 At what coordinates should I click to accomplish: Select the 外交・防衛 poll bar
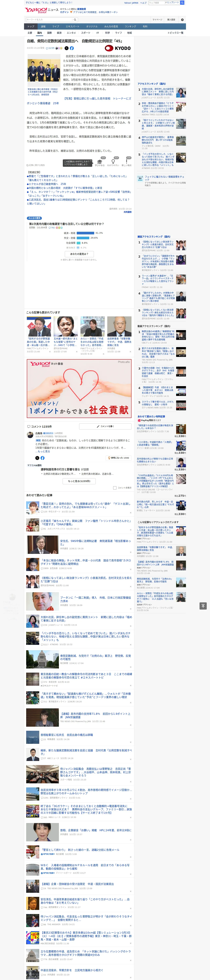[83, 238]
